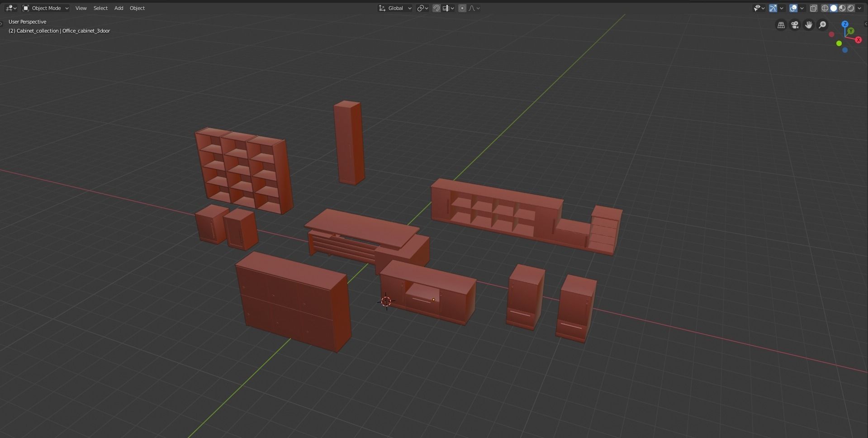
Task: Open proportional editing falloff dropdown
Action: pos(474,8)
